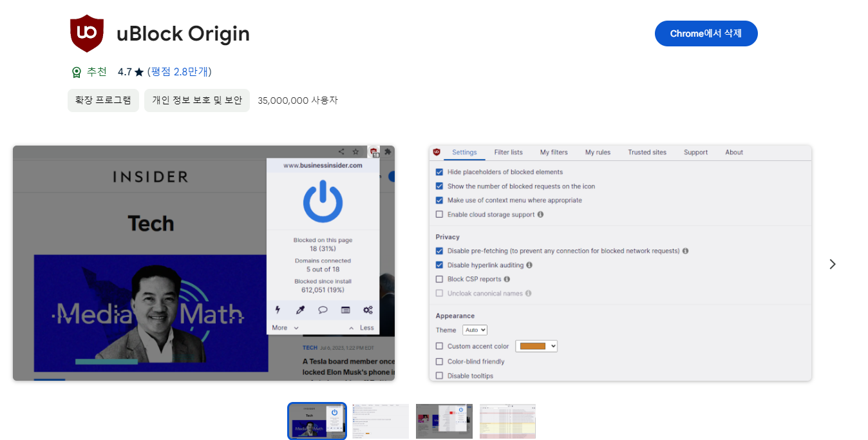Select the second settings screenshot thumbnail
The width and height of the screenshot is (868, 440).
[x=381, y=421]
